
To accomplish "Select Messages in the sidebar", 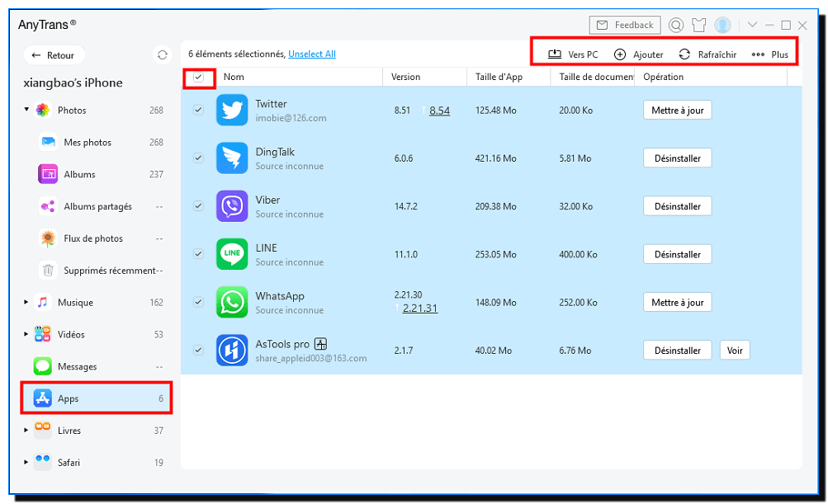I will [77, 366].
